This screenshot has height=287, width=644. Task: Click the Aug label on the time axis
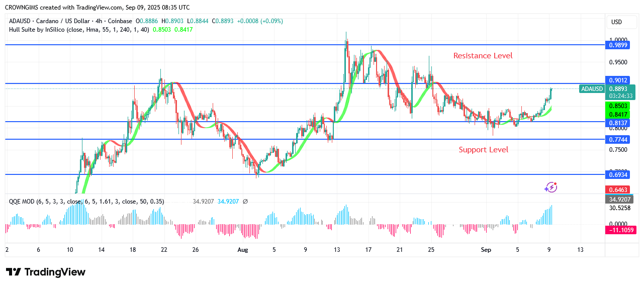tap(243, 250)
